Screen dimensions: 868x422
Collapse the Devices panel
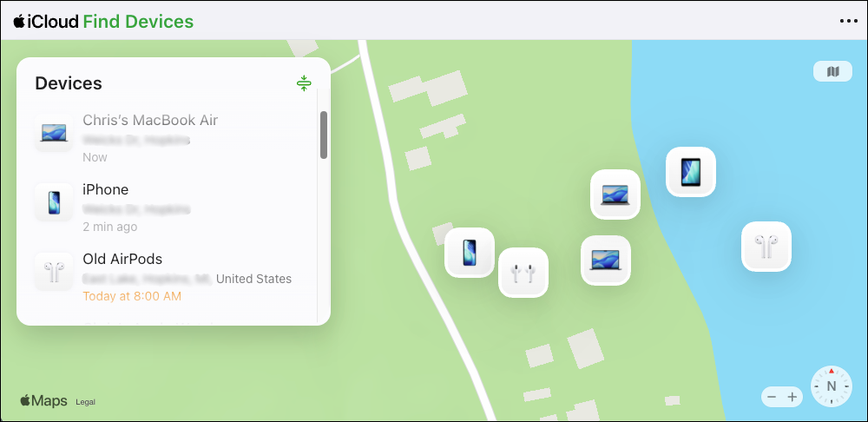[304, 83]
